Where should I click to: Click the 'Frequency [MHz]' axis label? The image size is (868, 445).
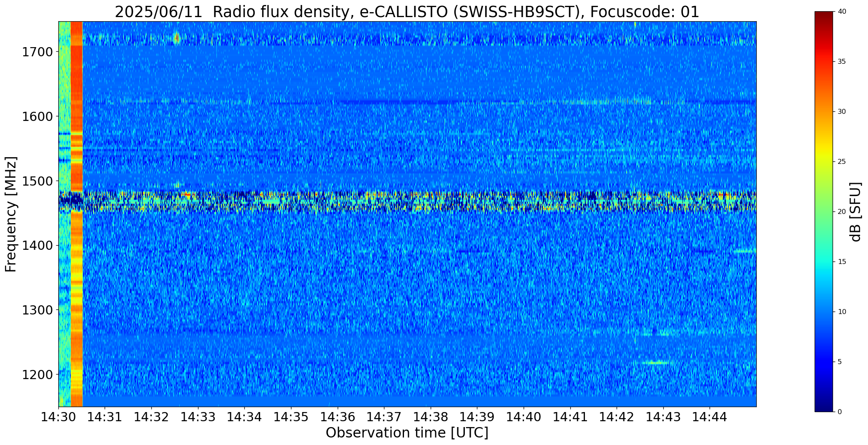pos(11,214)
